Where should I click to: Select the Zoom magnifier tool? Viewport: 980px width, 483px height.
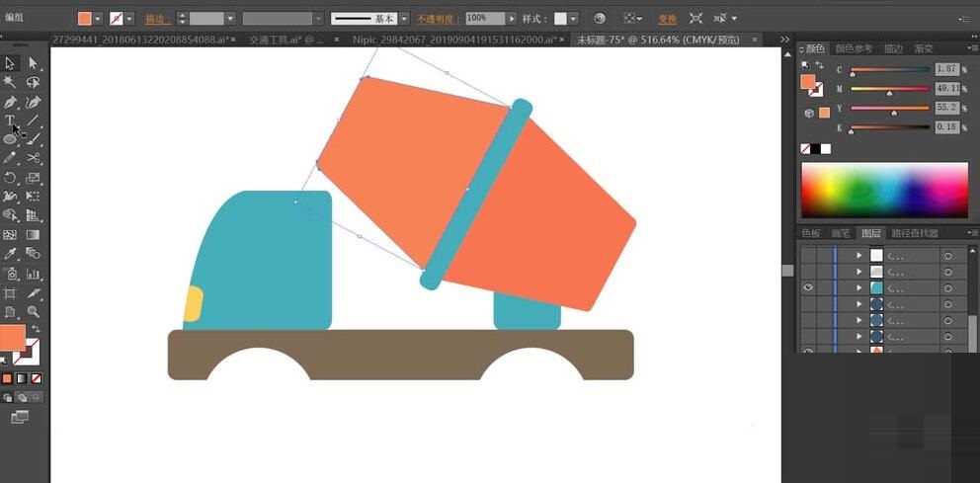(33, 312)
